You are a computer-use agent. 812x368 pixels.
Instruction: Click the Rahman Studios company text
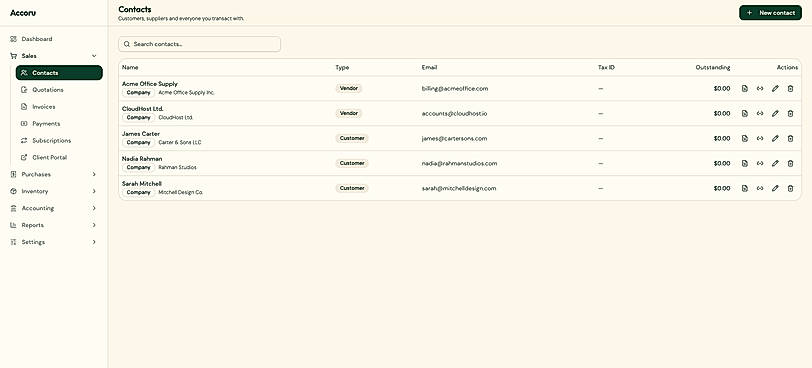(177, 167)
